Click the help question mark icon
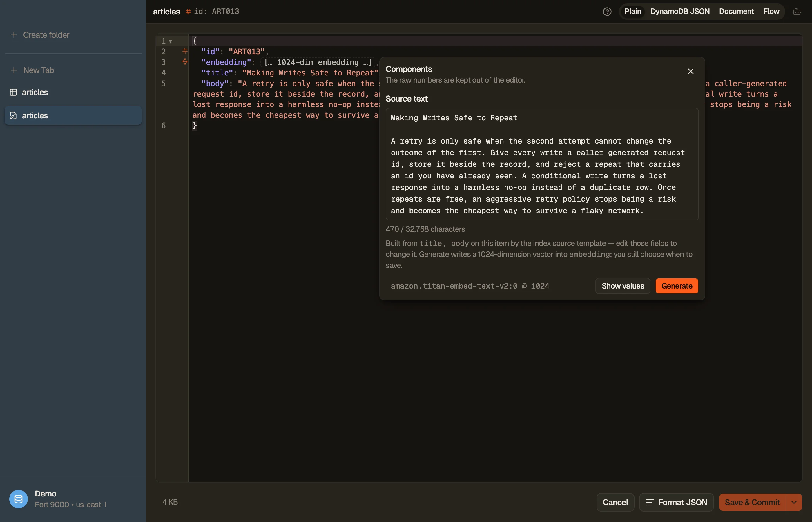 (607, 12)
